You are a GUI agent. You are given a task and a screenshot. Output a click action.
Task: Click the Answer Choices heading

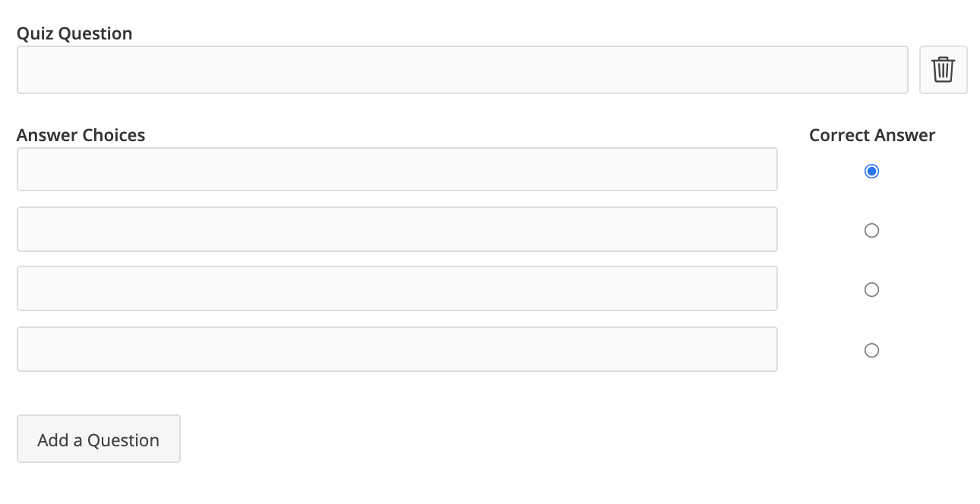81,135
